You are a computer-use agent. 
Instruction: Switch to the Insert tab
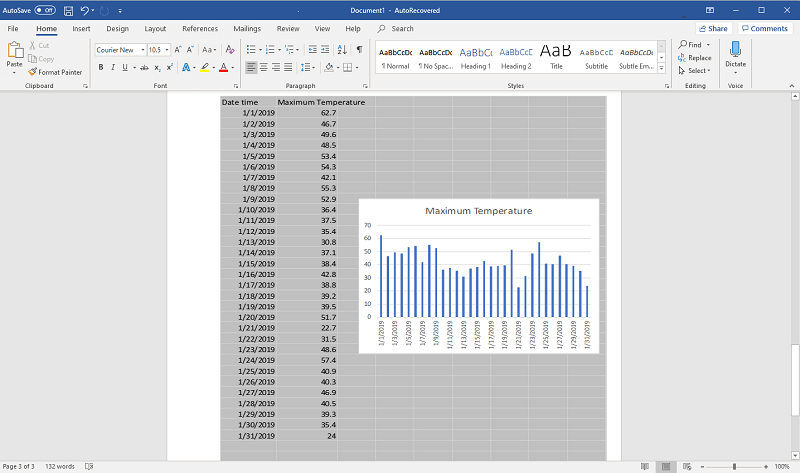(81, 29)
